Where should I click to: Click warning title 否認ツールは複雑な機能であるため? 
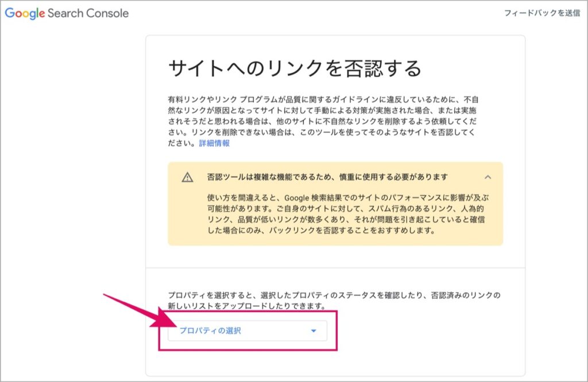[327, 177]
